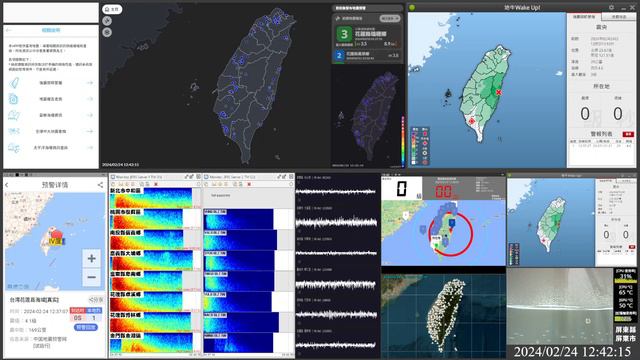Screen dimensions: 640x360
Task: Click the red epicenter marker on the warning detail map
Action: coord(56,235)
